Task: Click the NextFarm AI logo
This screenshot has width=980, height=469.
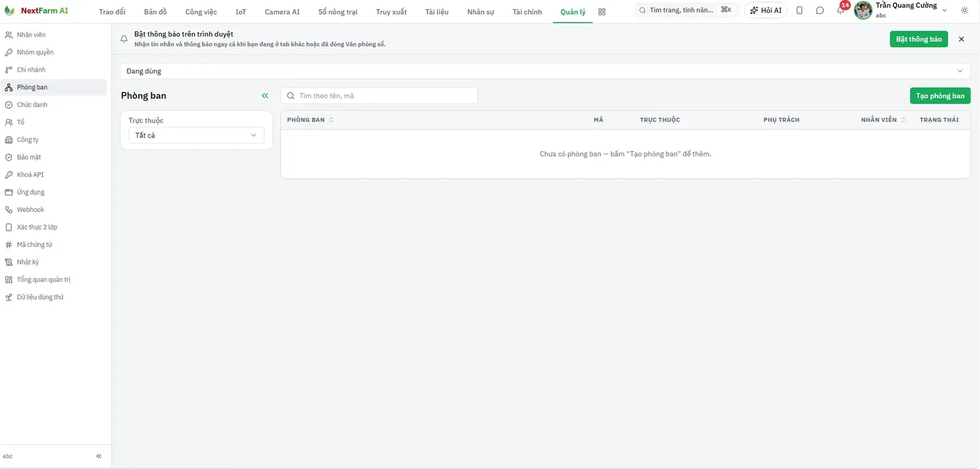Action: pyautogui.click(x=37, y=10)
